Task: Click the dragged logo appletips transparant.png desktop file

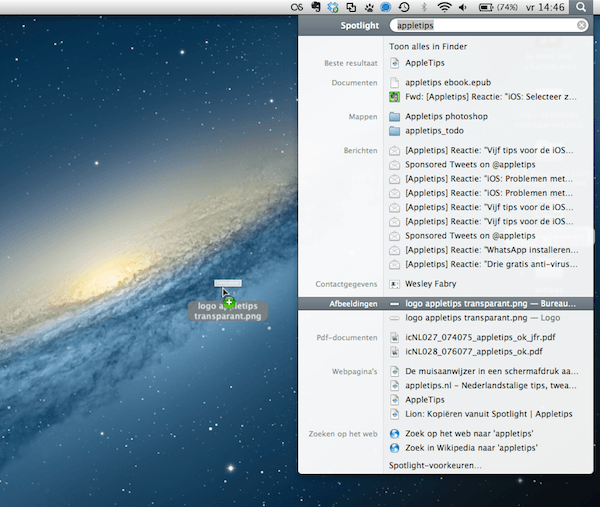Action: coord(228,301)
